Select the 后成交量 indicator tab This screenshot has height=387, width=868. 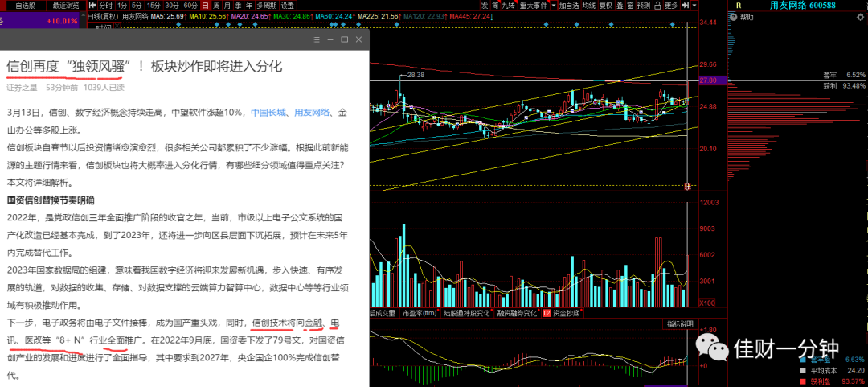tap(383, 313)
